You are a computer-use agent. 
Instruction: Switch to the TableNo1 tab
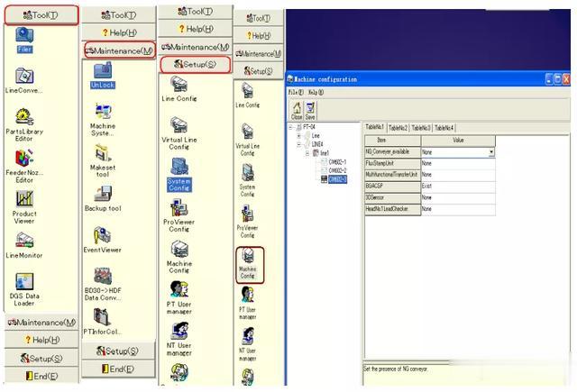click(375, 127)
